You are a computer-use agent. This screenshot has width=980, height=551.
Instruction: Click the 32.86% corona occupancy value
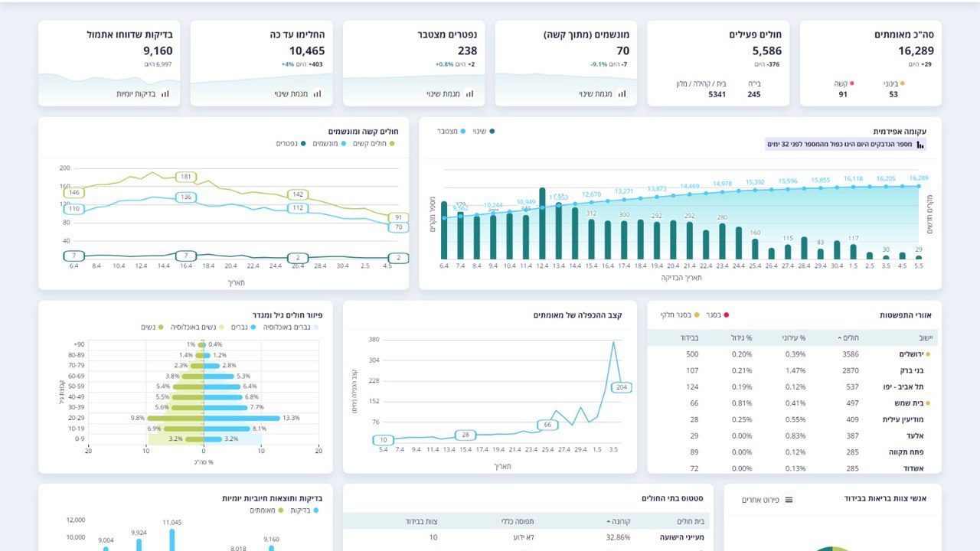click(617, 538)
